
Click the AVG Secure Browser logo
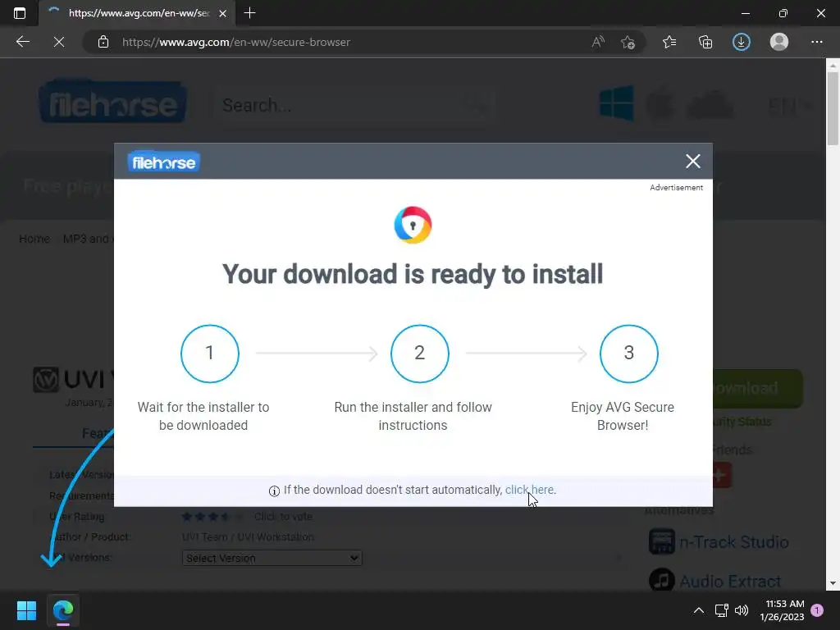click(413, 225)
